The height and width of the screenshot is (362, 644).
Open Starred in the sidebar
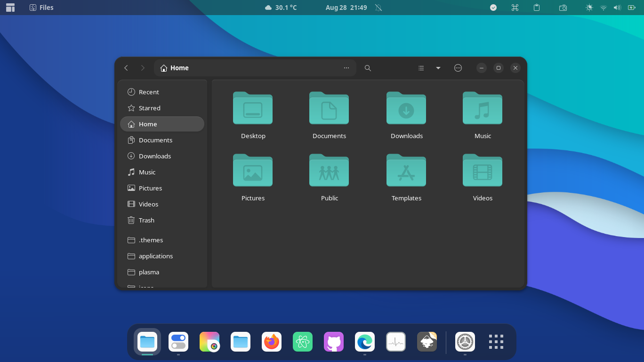click(162, 108)
